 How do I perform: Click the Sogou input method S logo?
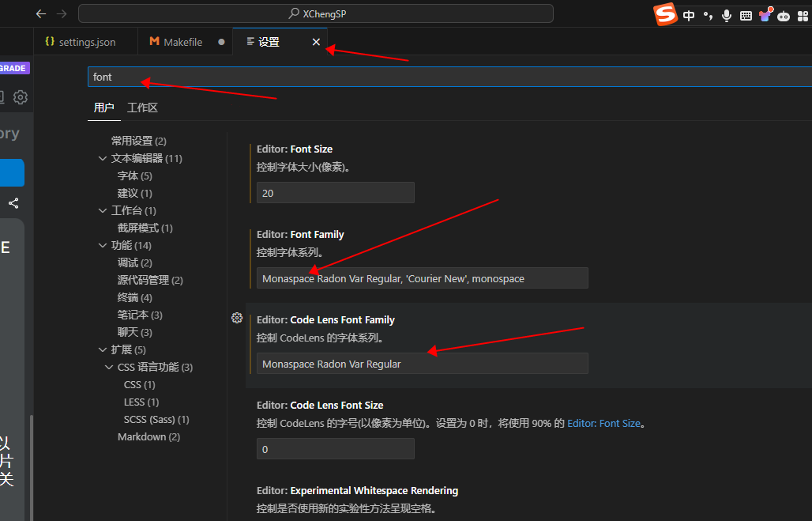(665, 14)
